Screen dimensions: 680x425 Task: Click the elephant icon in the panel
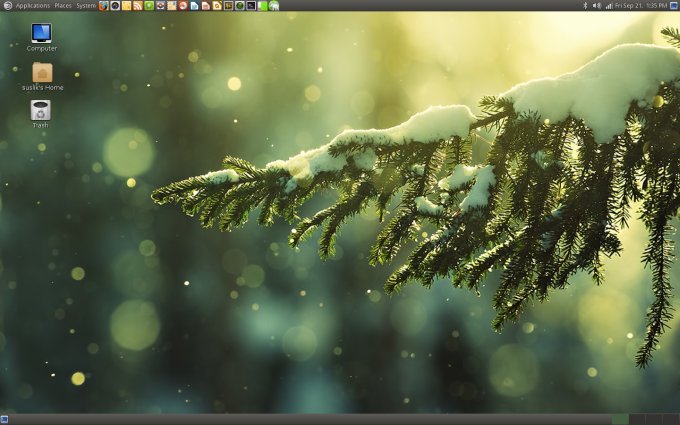[x=274, y=6]
